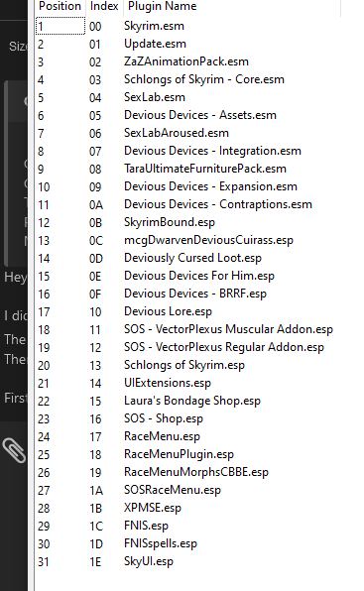Select the RaceMenu.esp entry

(x=162, y=436)
